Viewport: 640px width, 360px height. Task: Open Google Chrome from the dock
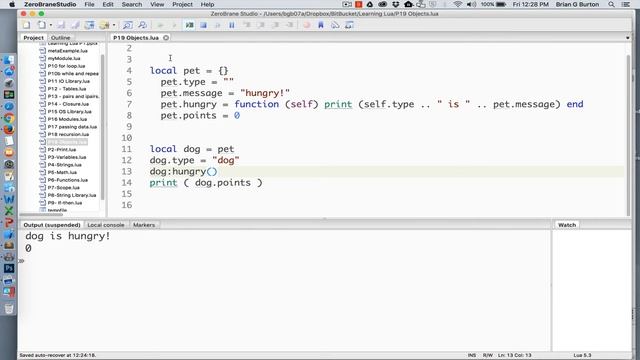(9, 118)
